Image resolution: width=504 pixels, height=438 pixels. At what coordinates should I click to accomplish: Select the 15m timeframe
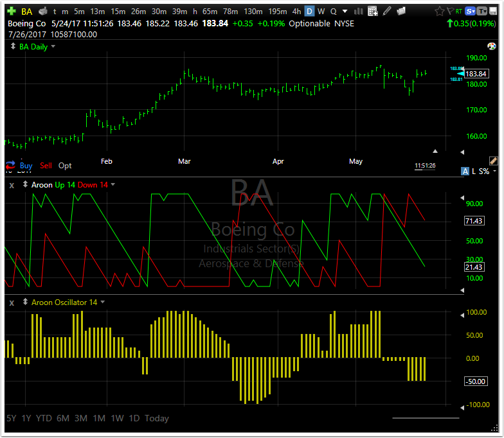click(x=118, y=12)
